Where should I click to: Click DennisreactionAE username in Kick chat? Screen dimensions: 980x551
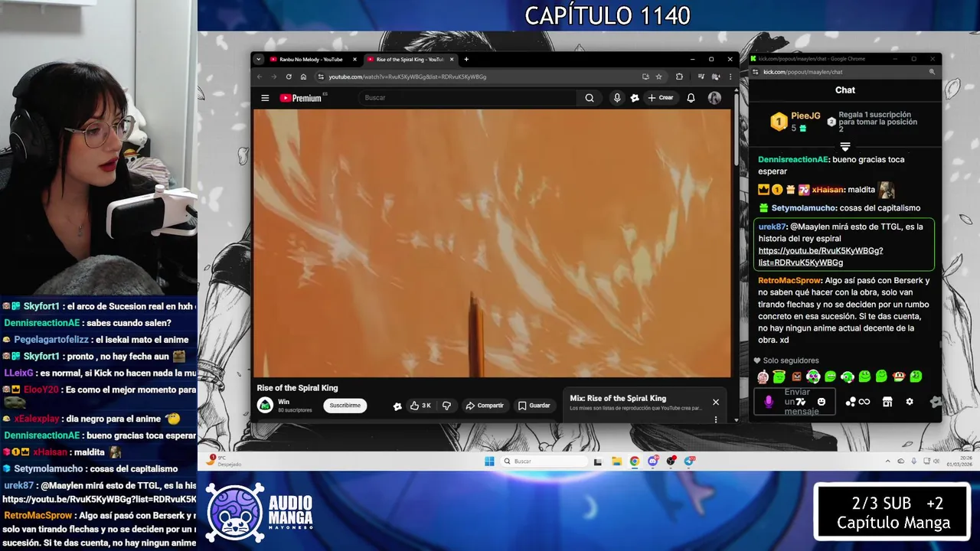pyautogui.click(x=793, y=160)
